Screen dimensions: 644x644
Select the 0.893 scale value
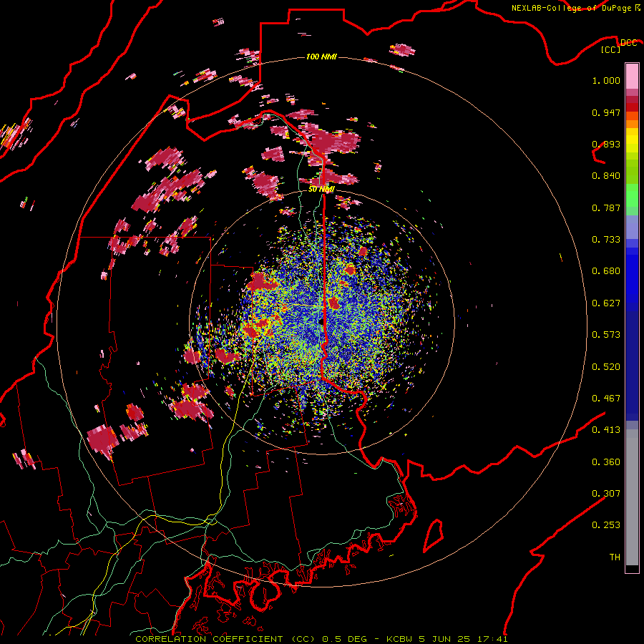(606, 144)
